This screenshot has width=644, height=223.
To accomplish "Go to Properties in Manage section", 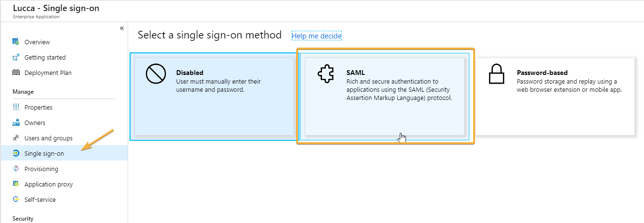I will coord(64,107).
